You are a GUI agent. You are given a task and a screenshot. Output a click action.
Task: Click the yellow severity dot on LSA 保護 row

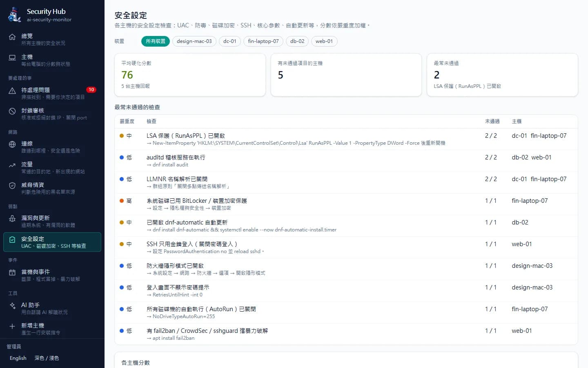coord(122,136)
